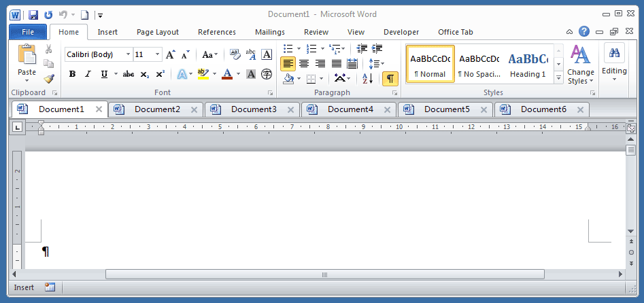644x303 pixels.
Task: Open the font size 11 dropdown
Action: tap(158, 54)
